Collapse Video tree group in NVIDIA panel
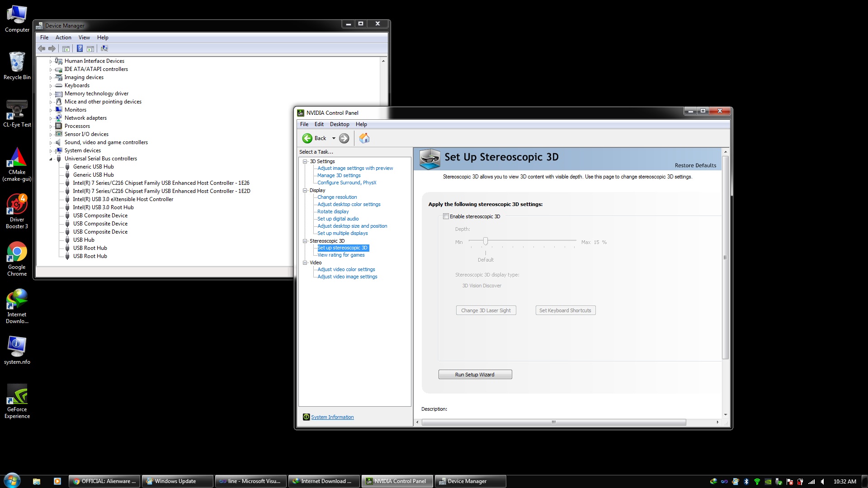 [x=305, y=263]
